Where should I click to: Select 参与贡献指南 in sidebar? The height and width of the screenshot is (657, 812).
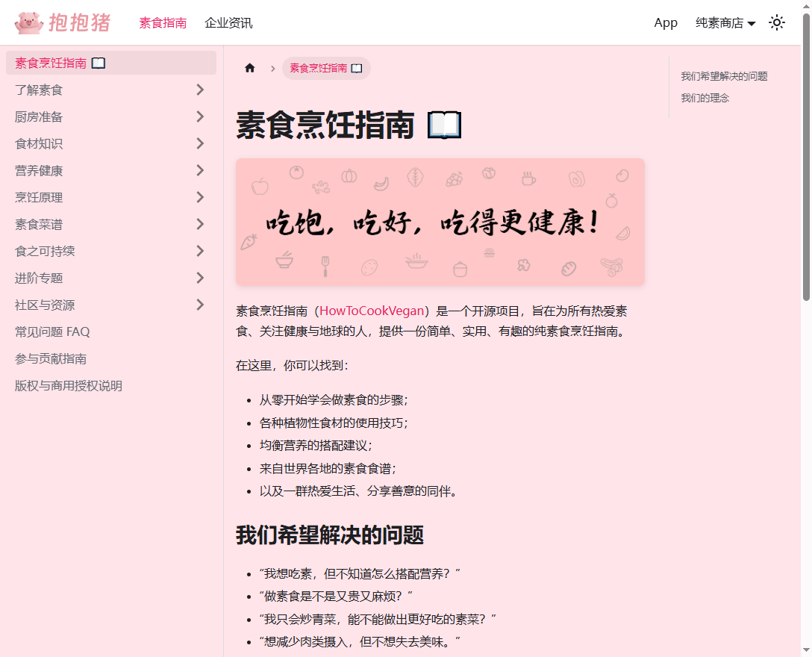(x=51, y=359)
